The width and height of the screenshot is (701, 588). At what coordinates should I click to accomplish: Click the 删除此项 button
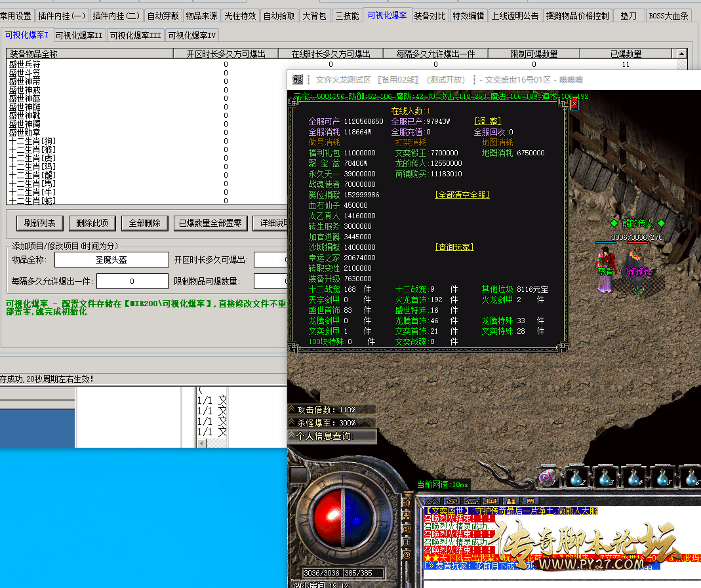tap(92, 223)
